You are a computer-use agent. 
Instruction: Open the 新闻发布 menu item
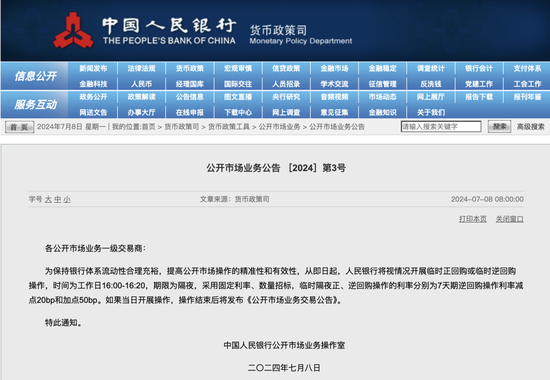tap(93, 68)
